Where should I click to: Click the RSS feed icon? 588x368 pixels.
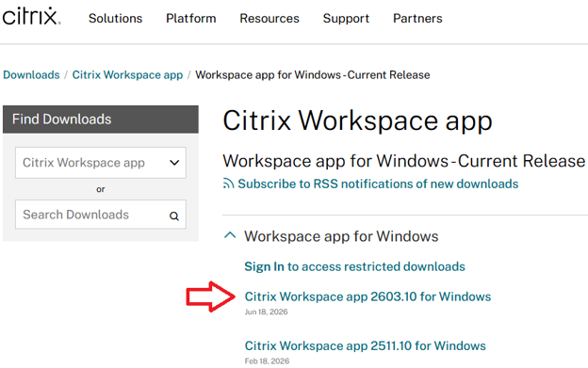click(x=228, y=184)
